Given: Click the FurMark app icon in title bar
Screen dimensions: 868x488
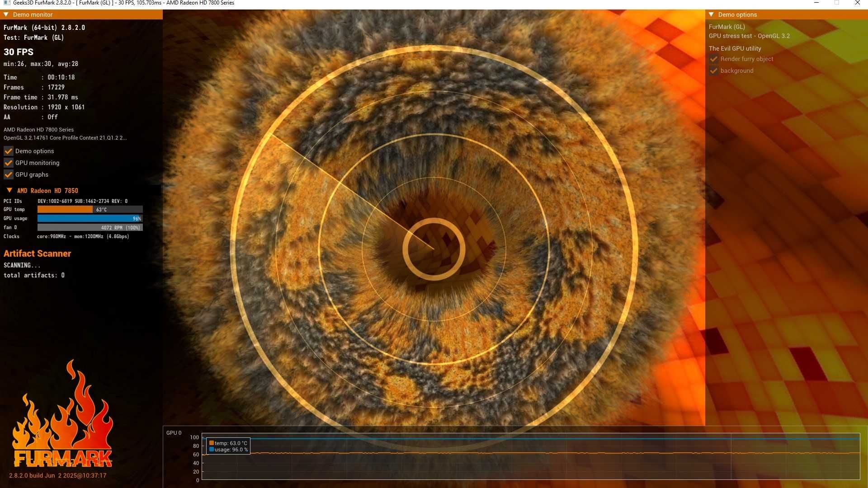Looking at the screenshot, I should click(x=7, y=3).
